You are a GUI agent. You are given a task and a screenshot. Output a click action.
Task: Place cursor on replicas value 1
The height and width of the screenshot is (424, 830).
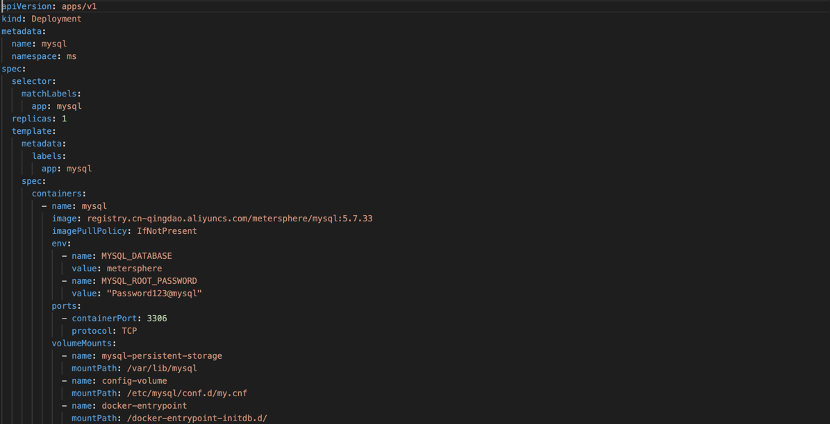(x=64, y=119)
